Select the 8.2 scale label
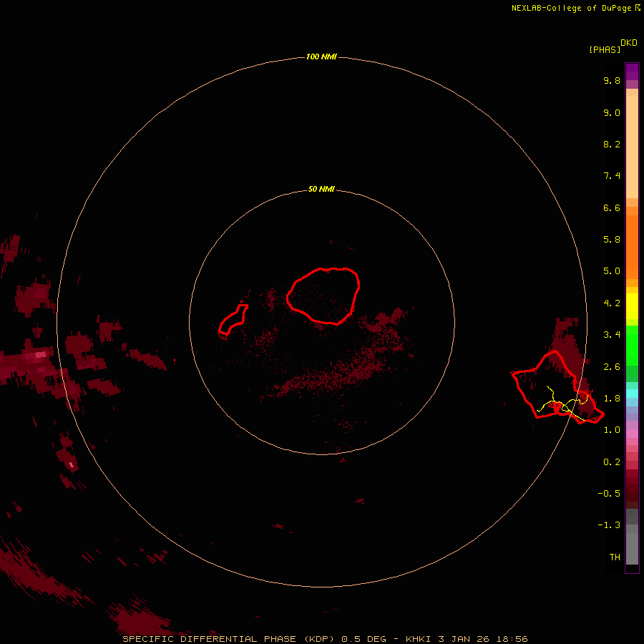644x644 pixels. pyautogui.click(x=612, y=144)
